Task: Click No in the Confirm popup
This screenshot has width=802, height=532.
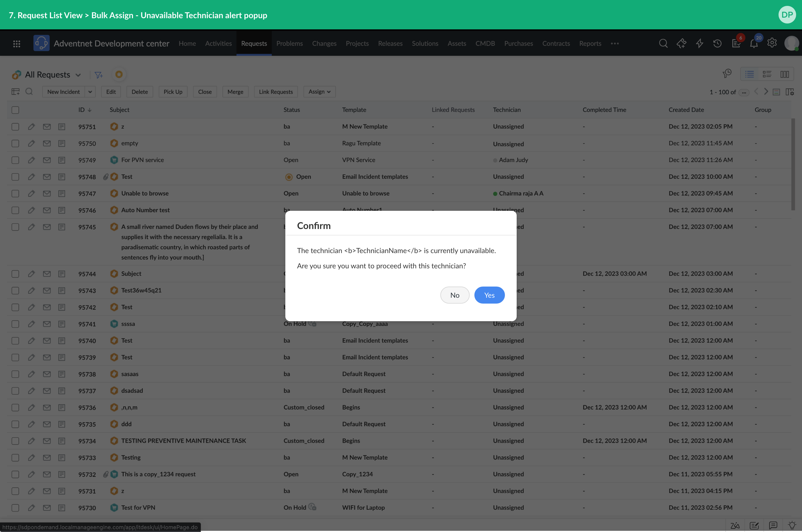Action: point(454,295)
